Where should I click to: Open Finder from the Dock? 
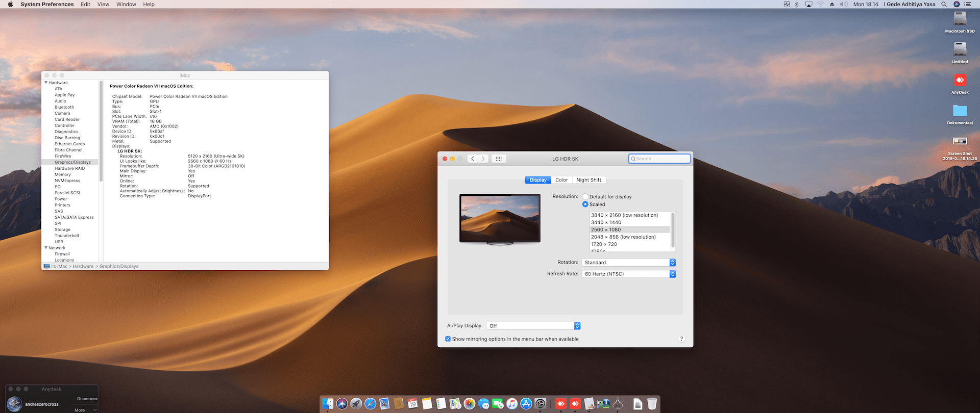click(x=328, y=404)
